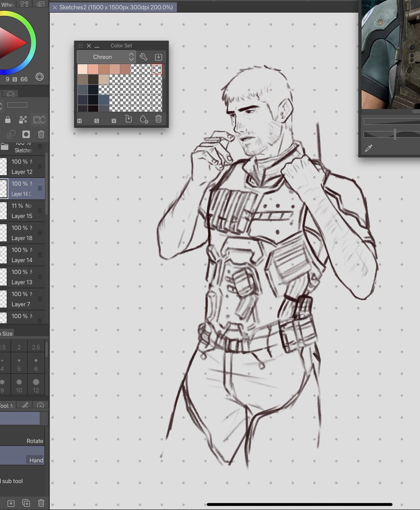Select the Hand tool
This screenshot has width=420, height=510.
(x=36, y=460)
